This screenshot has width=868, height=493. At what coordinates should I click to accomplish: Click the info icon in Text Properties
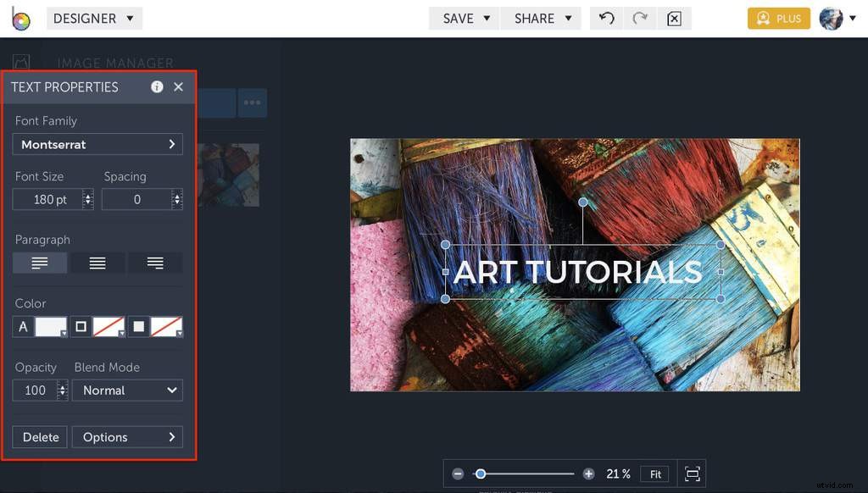pyautogui.click(x=157, y=86)
